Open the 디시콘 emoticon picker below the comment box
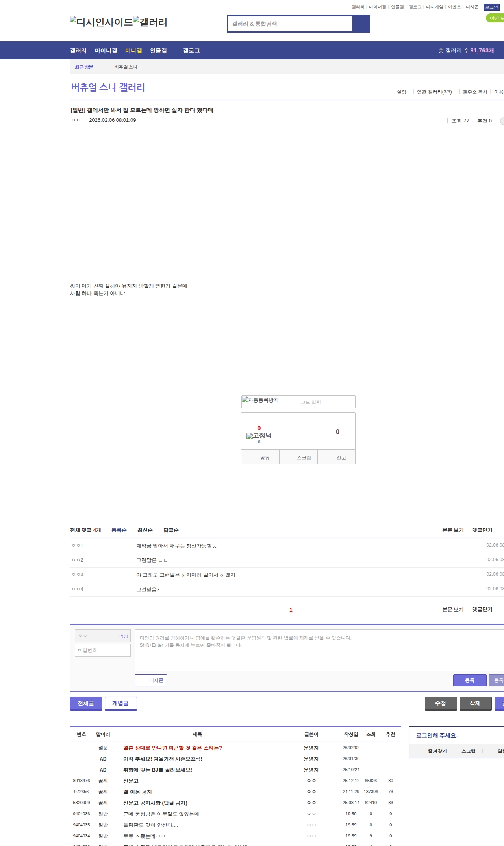The height and width of the screenshot is (846, 504). pyautogui.click(x=151, y=680)
